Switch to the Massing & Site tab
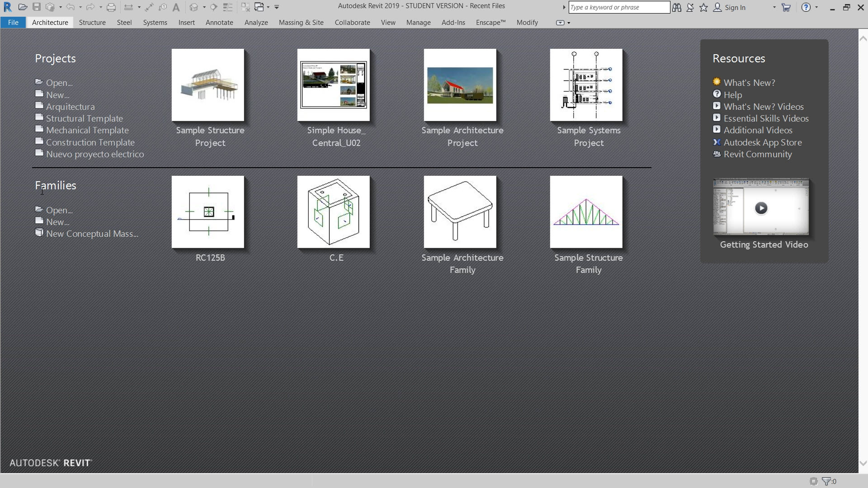This screenshot has height=488, width=868. pyautogui.click(x=301, y=22)
